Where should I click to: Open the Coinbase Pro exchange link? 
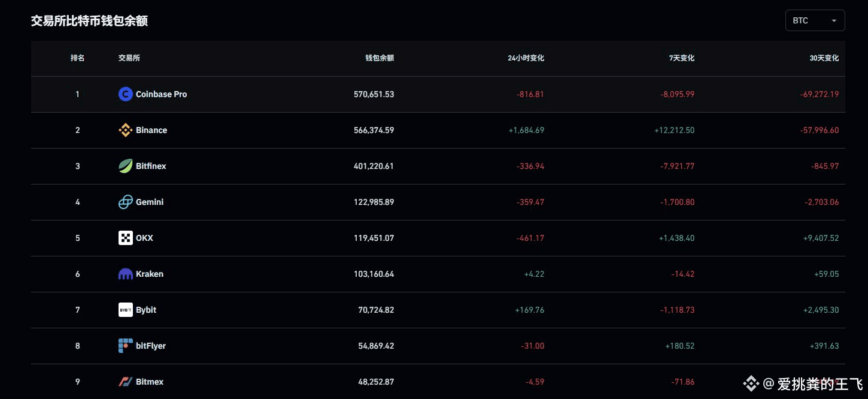click(x=161, y=94)
